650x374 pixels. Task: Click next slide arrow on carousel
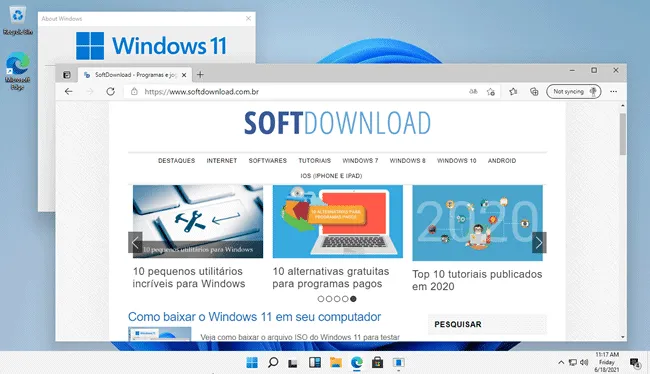(x=539, y=243)
